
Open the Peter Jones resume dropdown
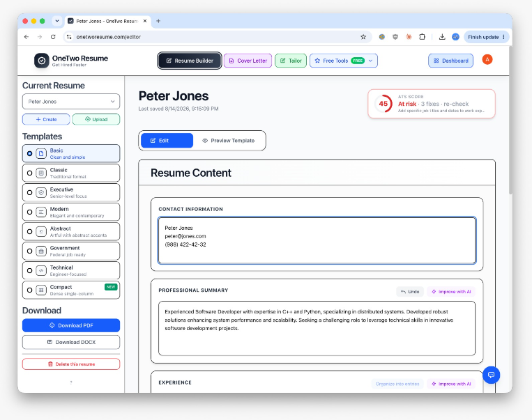[71, 102]
